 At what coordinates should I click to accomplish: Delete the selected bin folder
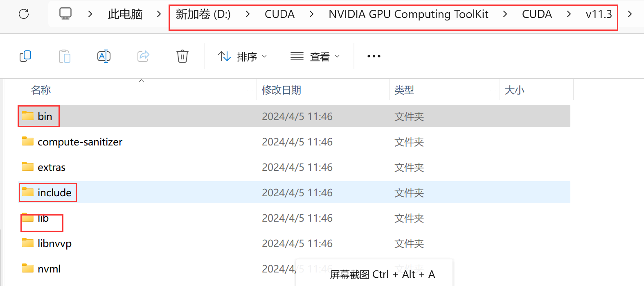click(x=182, y=56)
